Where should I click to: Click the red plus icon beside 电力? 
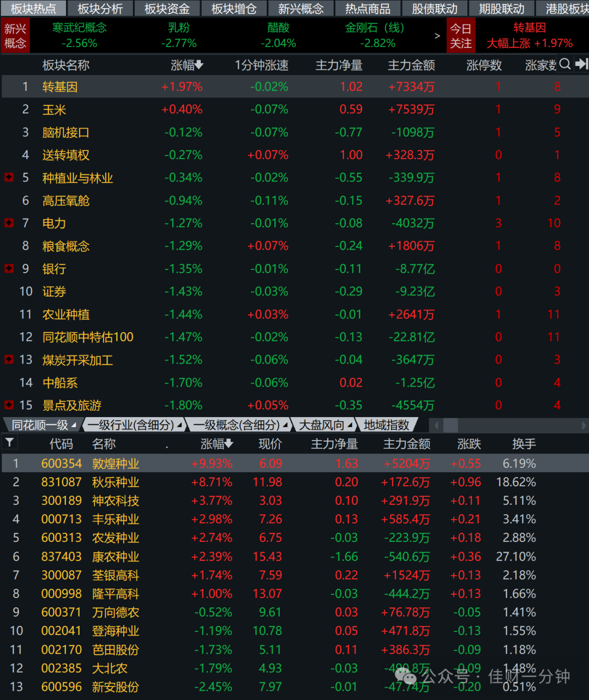pos(9,223)
